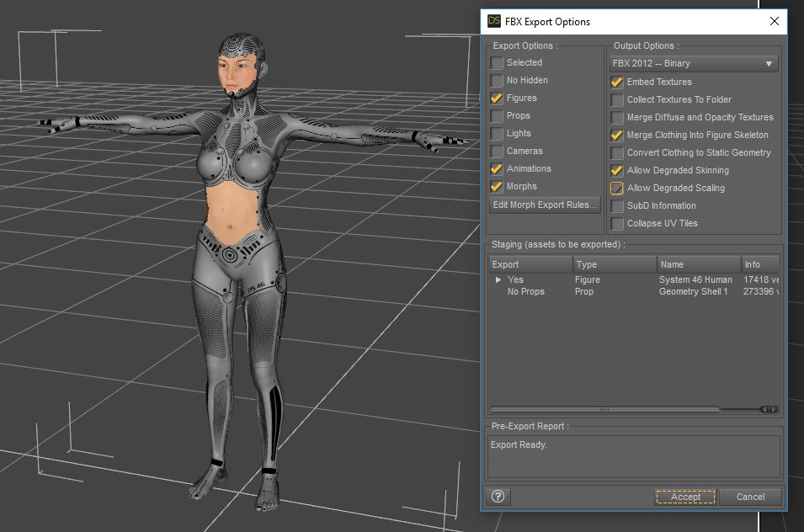
Task: Open Edit Morph Export Rules
Action: pyautogui.click(x=545, y=205)
